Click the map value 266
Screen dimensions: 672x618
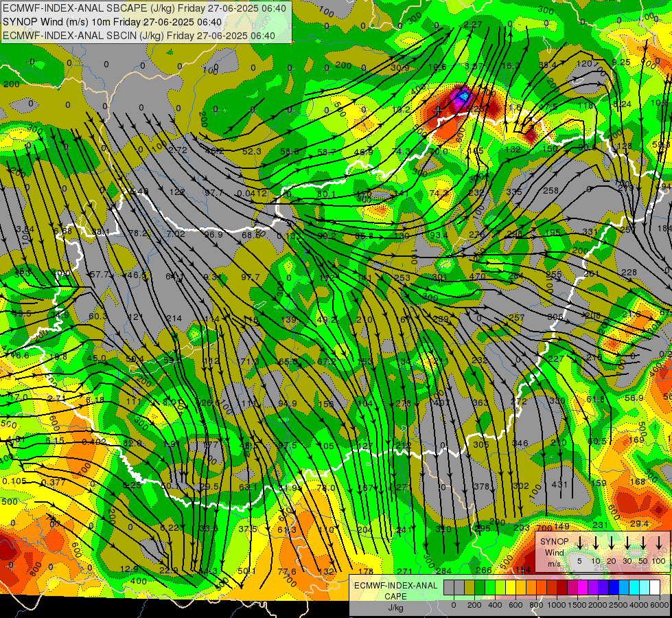[484, 570]
